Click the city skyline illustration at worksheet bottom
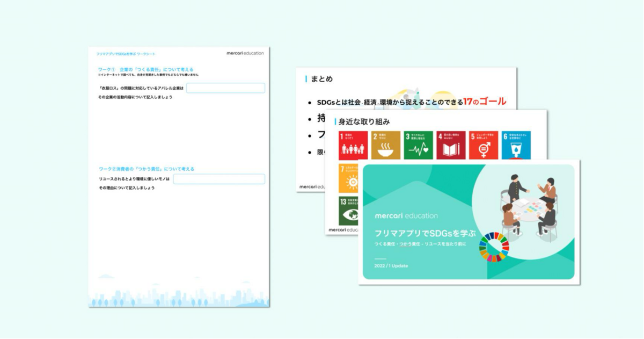This screenshot has width=644, height=339. 179,291
